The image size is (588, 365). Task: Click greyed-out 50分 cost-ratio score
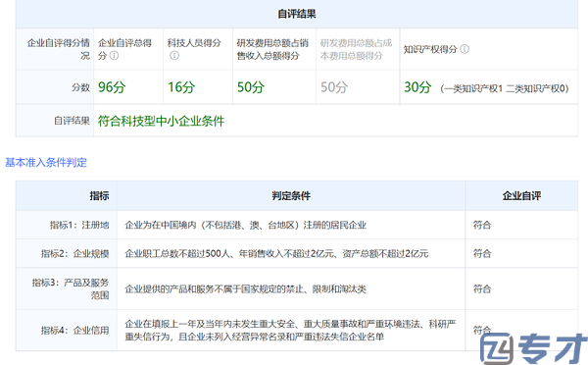(x=334, y=87)
